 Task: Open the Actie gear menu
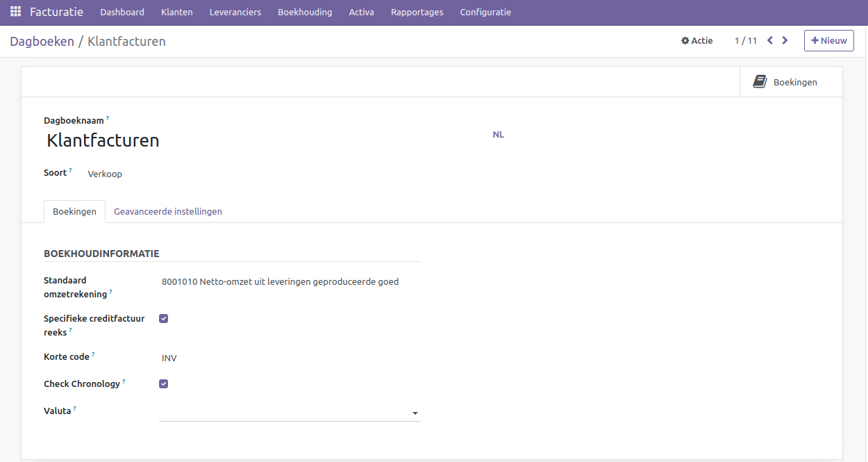click(x=696, y=41)
